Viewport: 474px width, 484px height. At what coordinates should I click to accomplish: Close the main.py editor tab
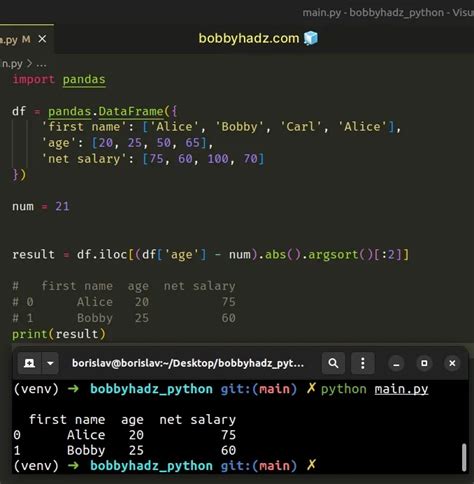pos(42,39)
